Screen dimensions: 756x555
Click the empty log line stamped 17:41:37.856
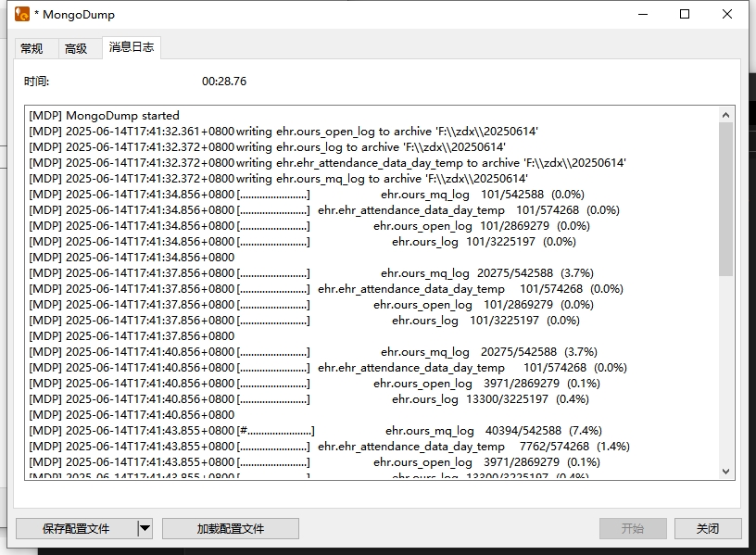tap(132, 336)
